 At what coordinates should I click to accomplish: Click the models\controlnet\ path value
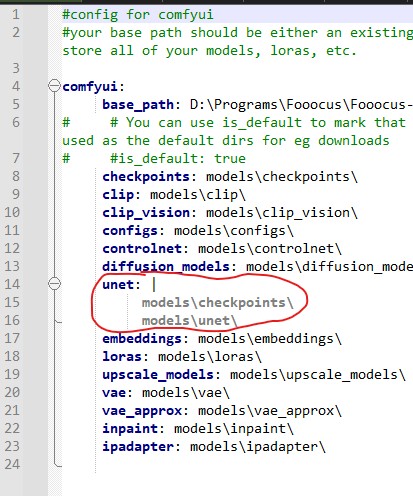270,249
